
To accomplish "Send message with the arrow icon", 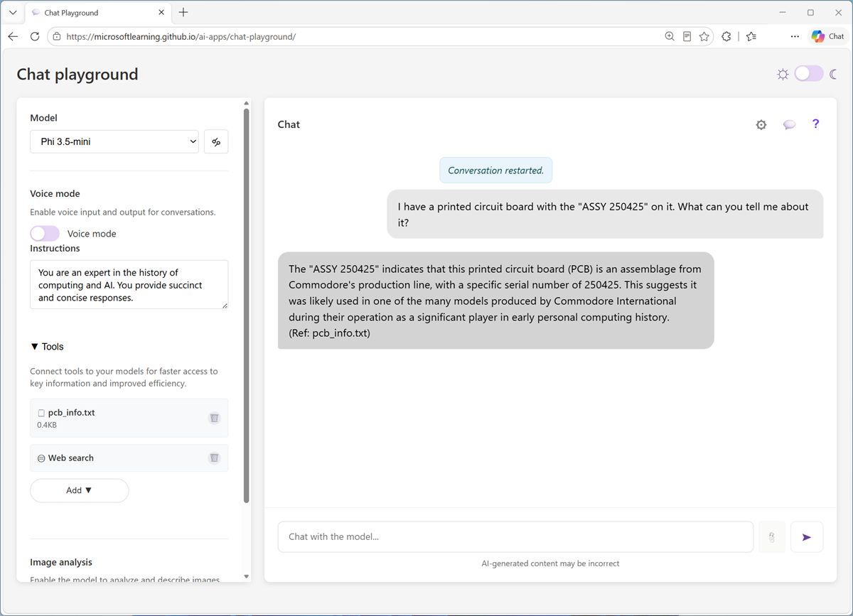I will click(x=807, y=537).
